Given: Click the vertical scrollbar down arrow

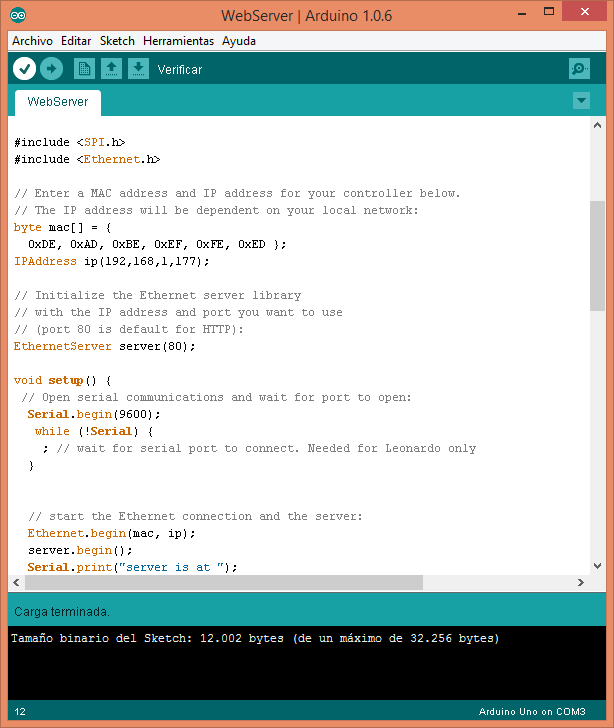Looking at the screenshot, I should click(x=597, y=566).
